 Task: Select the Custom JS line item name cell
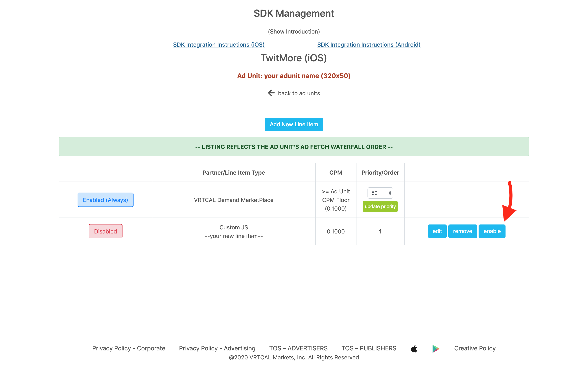tap(234, 231)
